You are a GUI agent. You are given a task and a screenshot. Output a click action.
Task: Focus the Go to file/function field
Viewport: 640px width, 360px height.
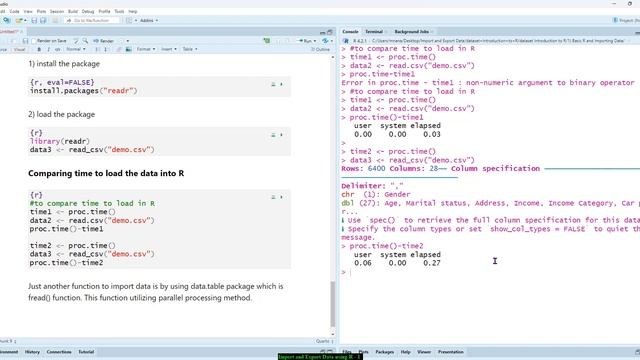92,20
